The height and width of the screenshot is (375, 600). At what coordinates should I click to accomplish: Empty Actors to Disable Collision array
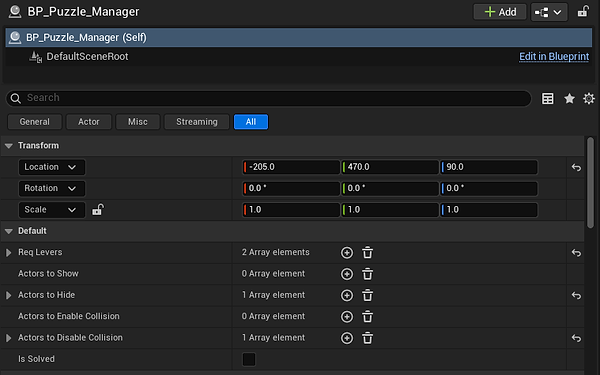coord(367,338)
